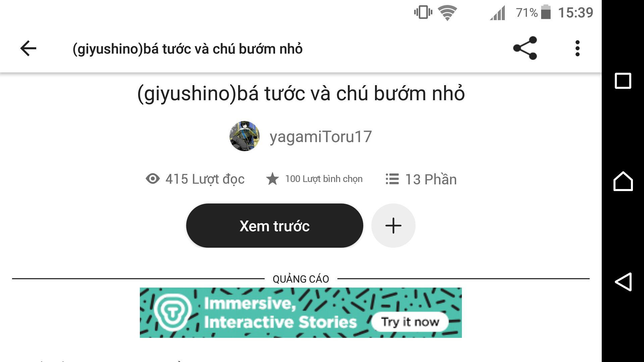Viewport: 644px width, 362px height.
Task: Tap the Xem trước button
Action: click(x=274, y=226)
